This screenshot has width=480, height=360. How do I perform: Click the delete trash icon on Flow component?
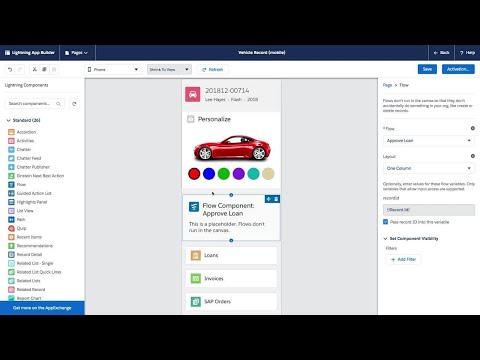(276, 199)
